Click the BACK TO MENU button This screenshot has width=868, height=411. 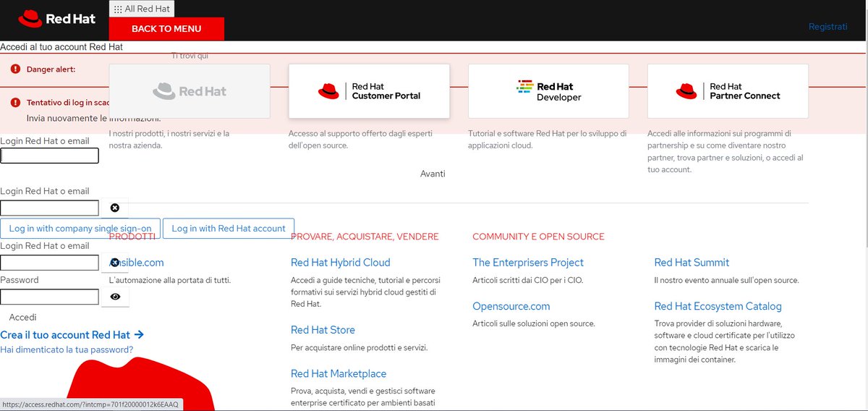point(166,29)
